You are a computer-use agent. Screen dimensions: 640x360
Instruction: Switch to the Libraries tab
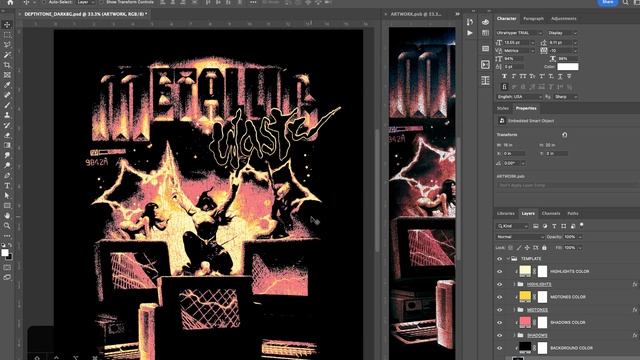coord(506,213)
